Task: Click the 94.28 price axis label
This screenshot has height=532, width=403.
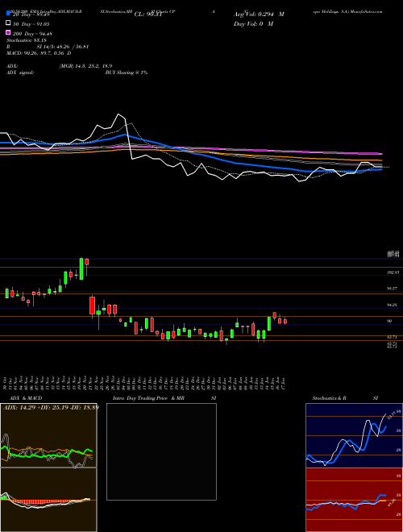Action: click(393, 305)
